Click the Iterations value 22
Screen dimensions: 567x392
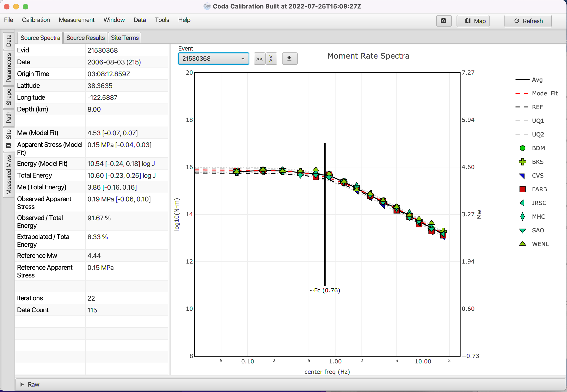pos(91,298)
